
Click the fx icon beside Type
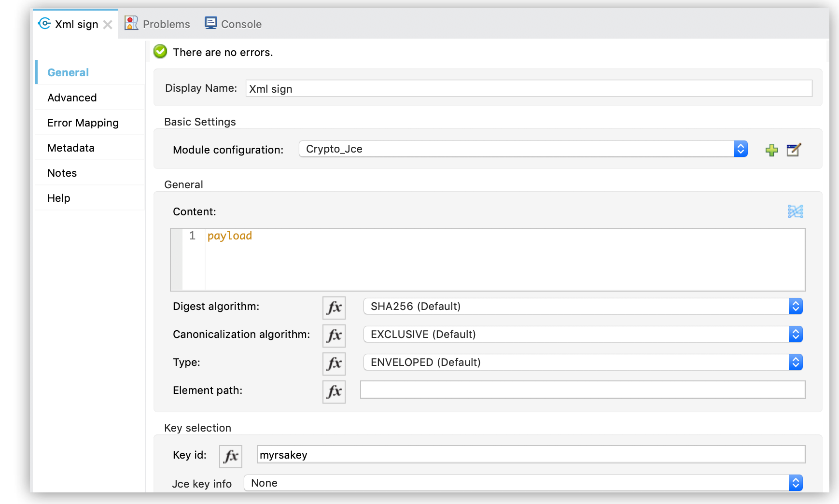(334, 364)
